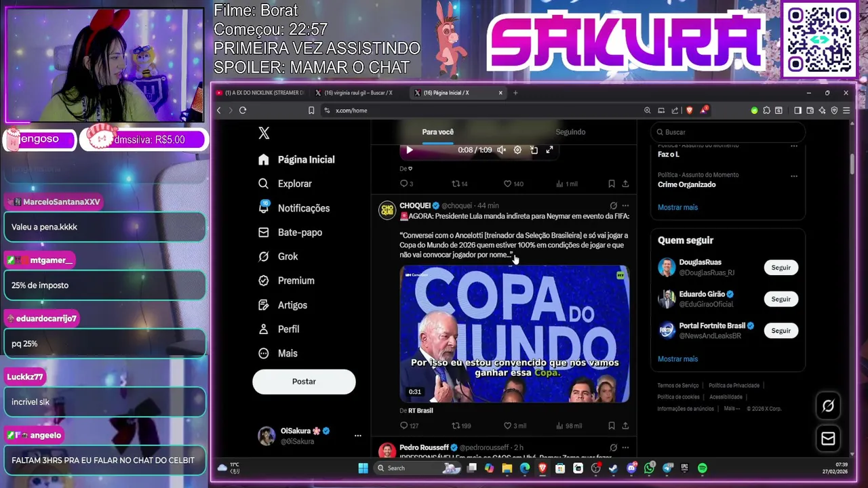Viewport: 868px width, 488px height.
Task: Repost the CHOQUEI post with 199 reposts
Action: coord(461,426)
